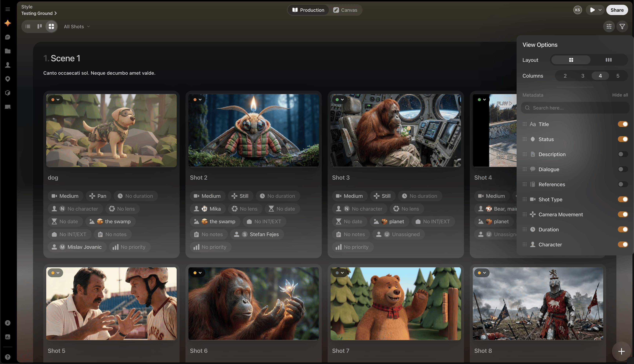Click Hide all metadata link

click(620, 95)
